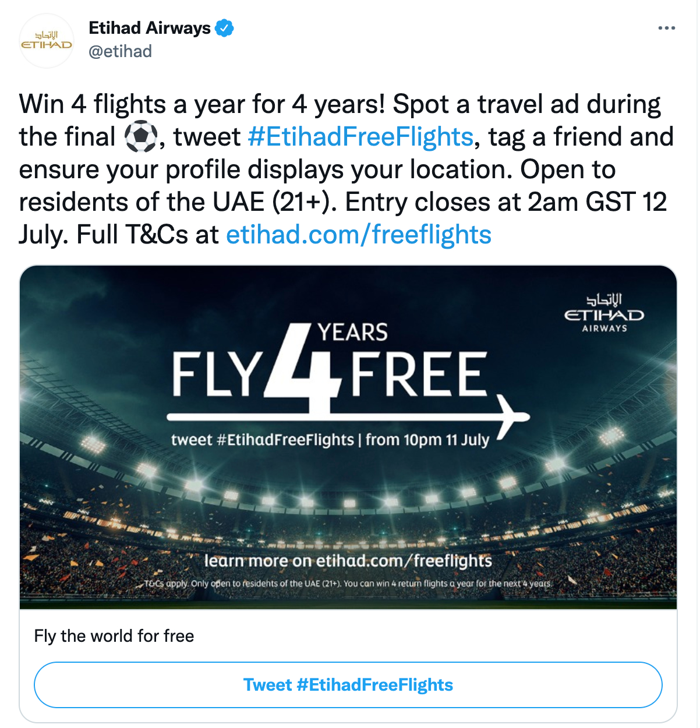Click the soccer ball emoji
700x728 pixels.
point(140,137)
